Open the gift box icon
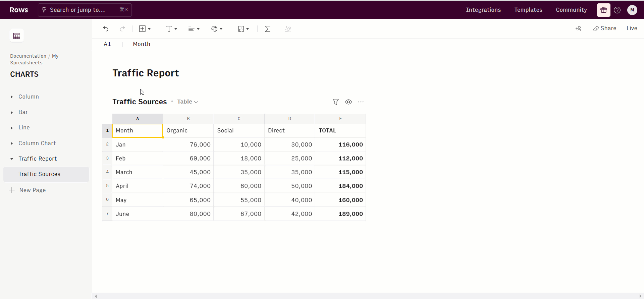Screen dimensions: 644x299 603,10
